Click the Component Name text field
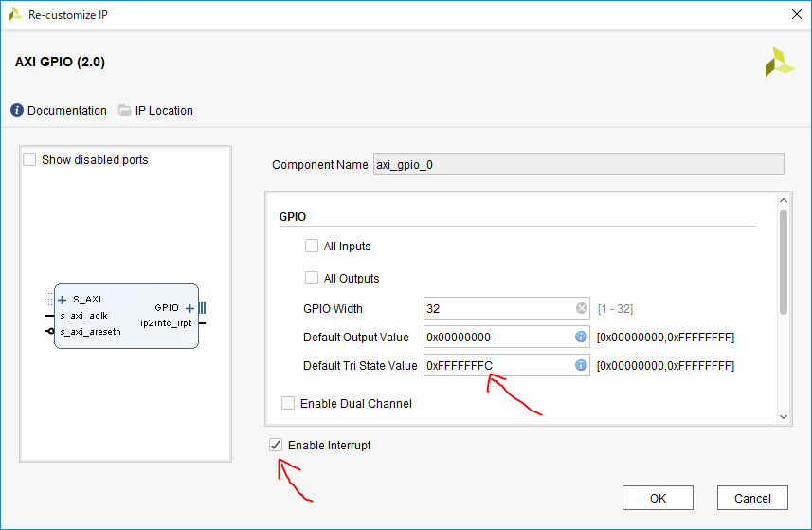This screenshot has width=812, height=530. (x=578, y=164)
